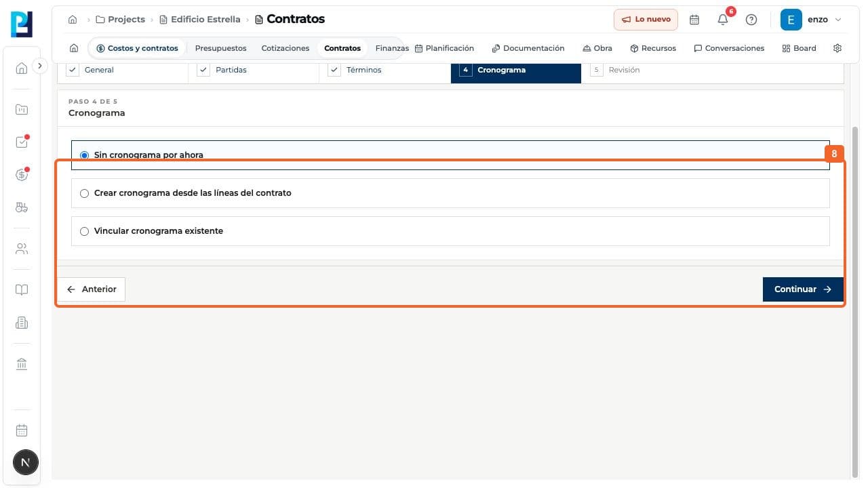Click the help question mark icon
The image size is (868, 488).
coord(751,20)
